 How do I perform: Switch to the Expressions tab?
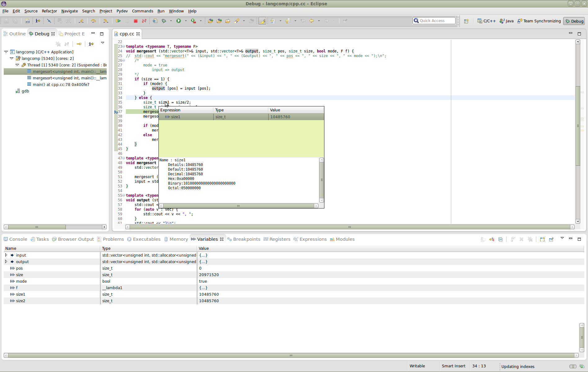pyautogui.click(x=310, y=239)
